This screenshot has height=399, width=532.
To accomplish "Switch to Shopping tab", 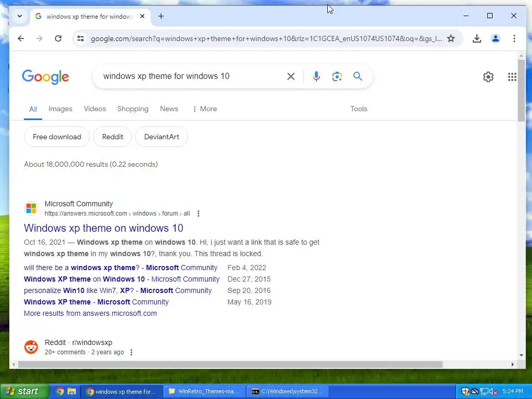I will tap(133, 109).
